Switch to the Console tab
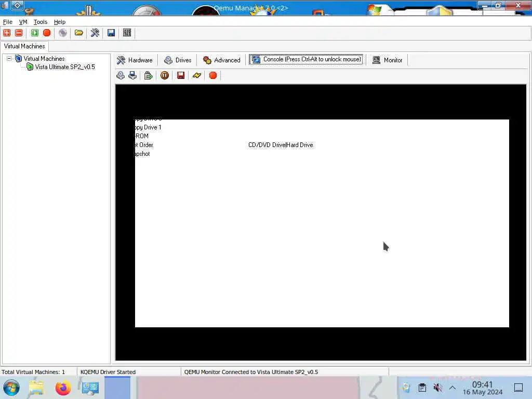This screenshot has width=532, height=399. pos(306,59)
